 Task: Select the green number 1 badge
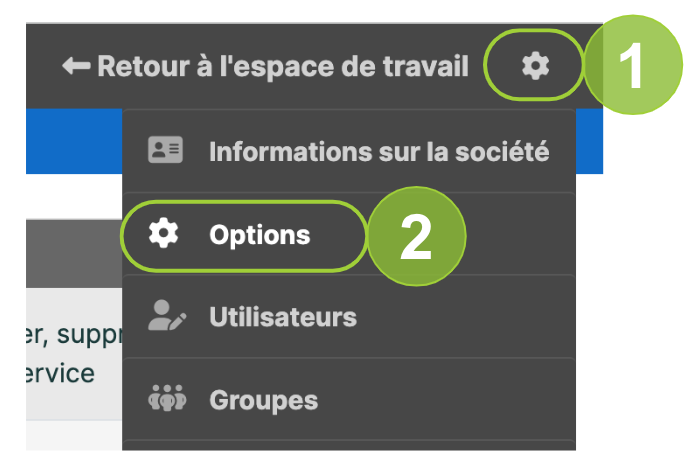[x=633, y=65]
